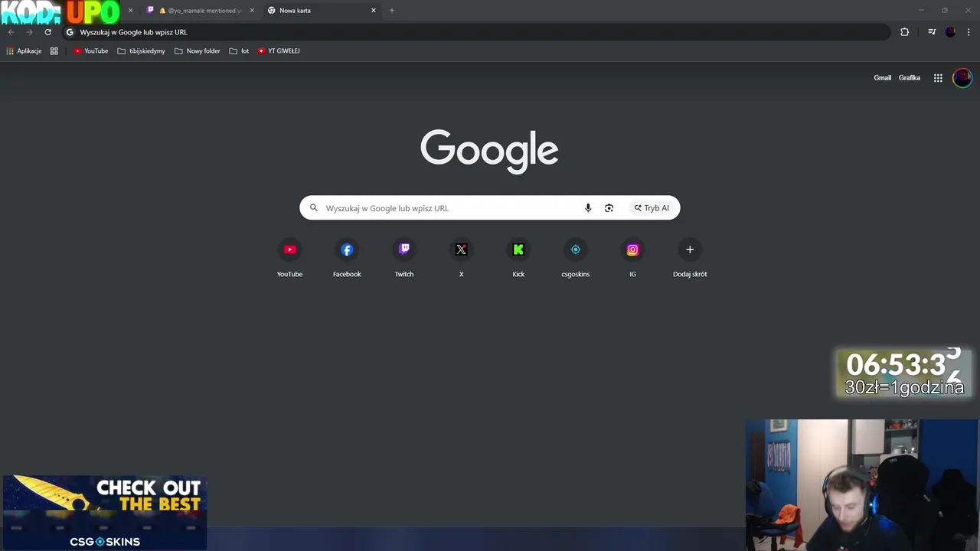Screen dimensions: 980x551
Task: Open Google Lens image search icon
Action: [609, 208]
